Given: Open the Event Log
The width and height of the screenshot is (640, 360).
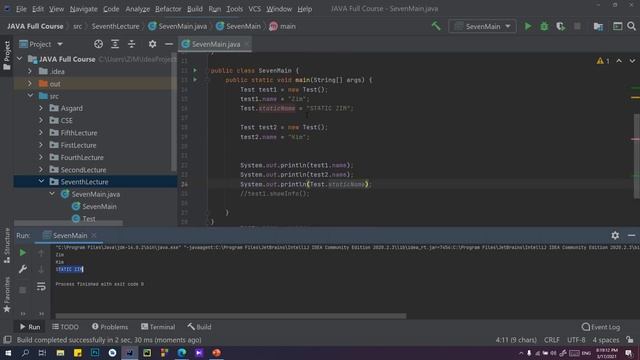Looking at the screenshot, I should click(x=601, y=327).
